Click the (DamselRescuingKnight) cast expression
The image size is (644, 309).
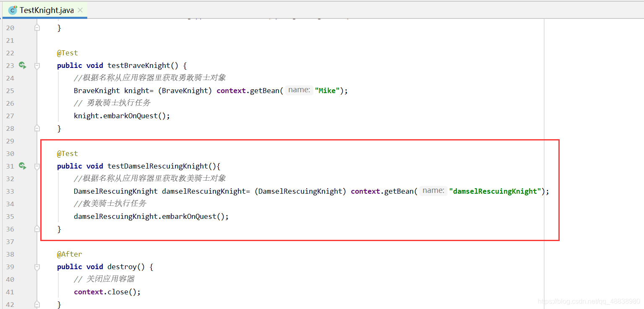point(300,191)
